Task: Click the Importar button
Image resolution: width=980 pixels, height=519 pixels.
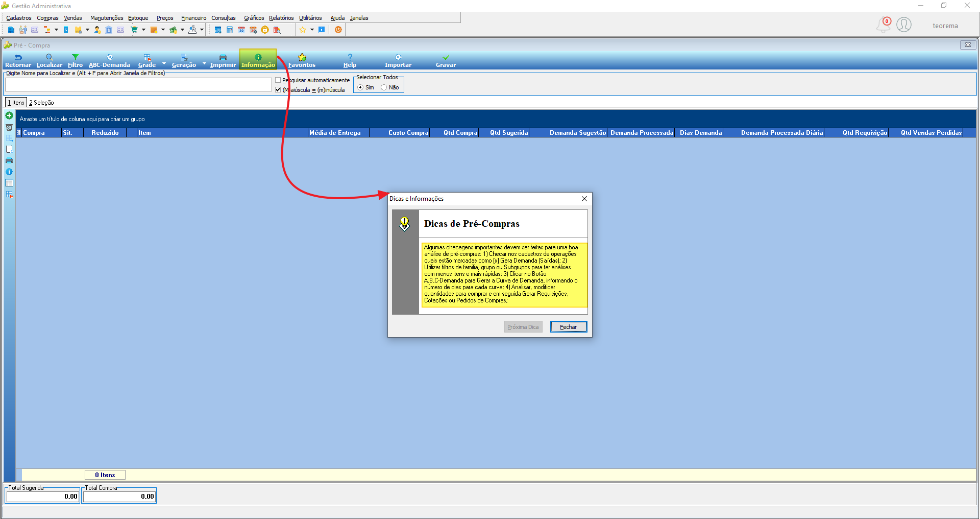Action: pos(398,61)
